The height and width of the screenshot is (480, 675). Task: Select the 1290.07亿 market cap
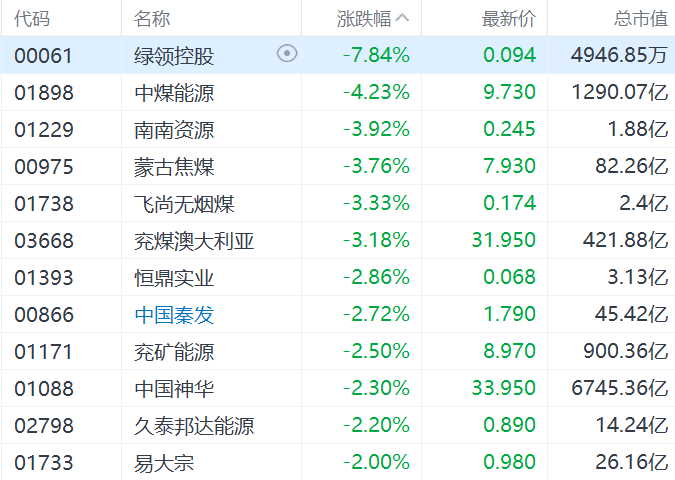[619, 92]
